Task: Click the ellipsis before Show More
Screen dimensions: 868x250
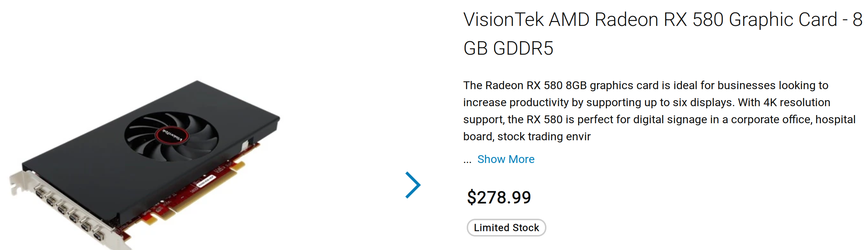Action: 467,160
